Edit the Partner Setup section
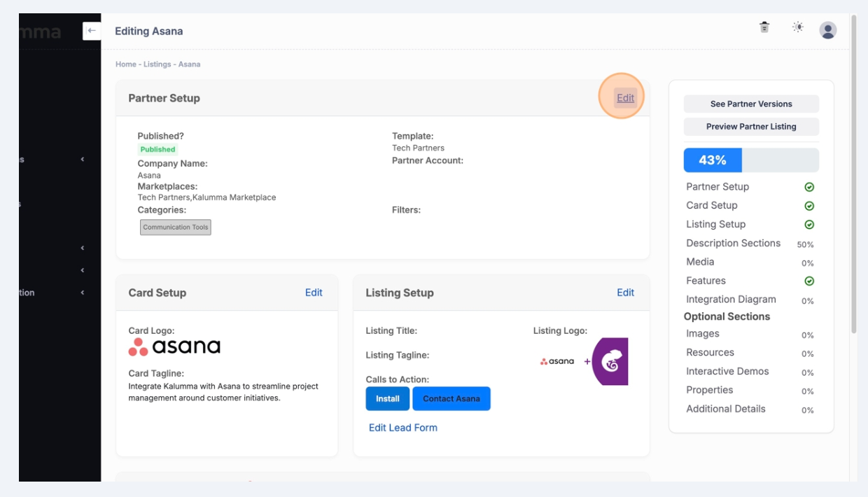The width and height of the screenshot is (868, 497). [x=625, y=98]
